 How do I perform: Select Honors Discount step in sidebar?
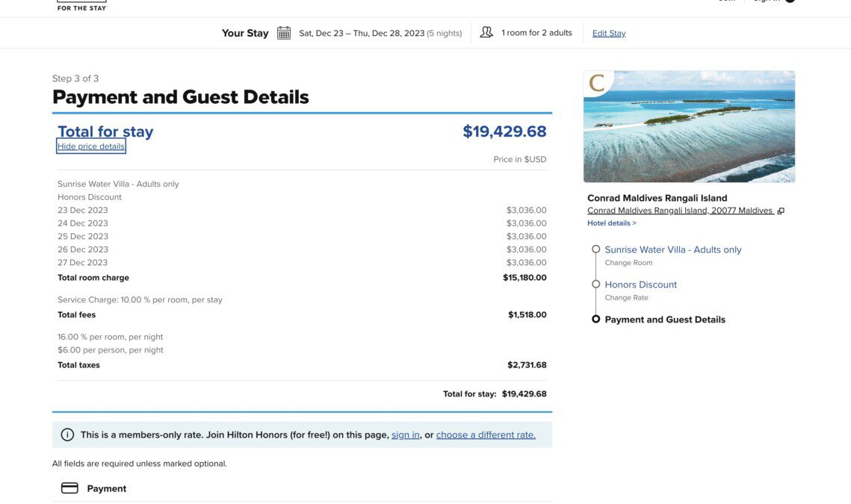click(640, 284)
